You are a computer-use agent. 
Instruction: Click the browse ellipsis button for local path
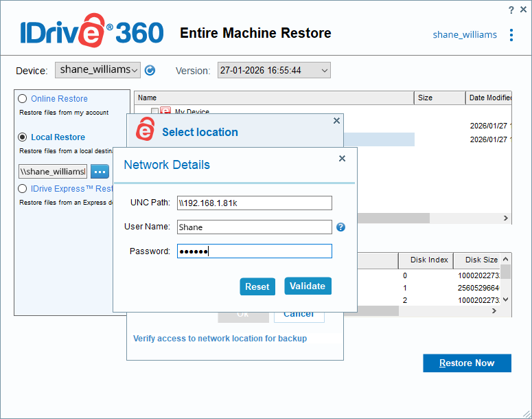click(x=100, y=171)
